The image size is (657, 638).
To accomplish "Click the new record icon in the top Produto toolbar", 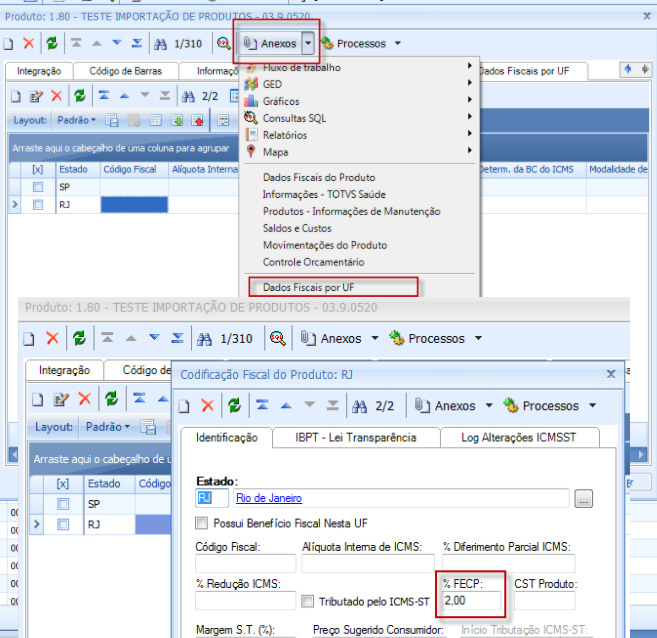I will click(8, 44).
